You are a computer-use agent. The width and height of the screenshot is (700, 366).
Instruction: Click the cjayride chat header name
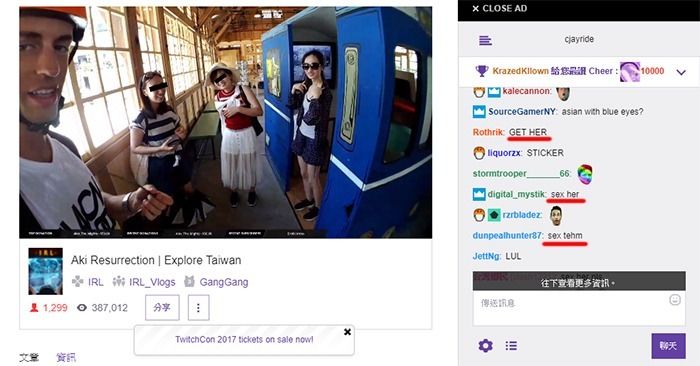click(x=579, y=39)
